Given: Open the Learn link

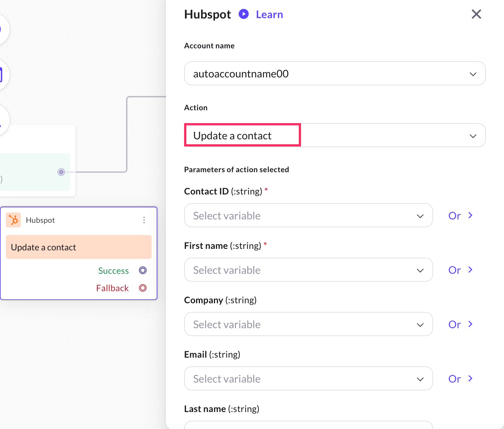Looking at the screenshot, I should point(269,15).
